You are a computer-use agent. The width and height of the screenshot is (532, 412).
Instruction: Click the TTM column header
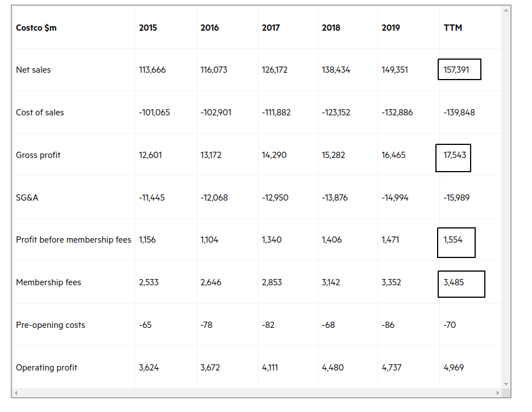[x=452, y=28]
